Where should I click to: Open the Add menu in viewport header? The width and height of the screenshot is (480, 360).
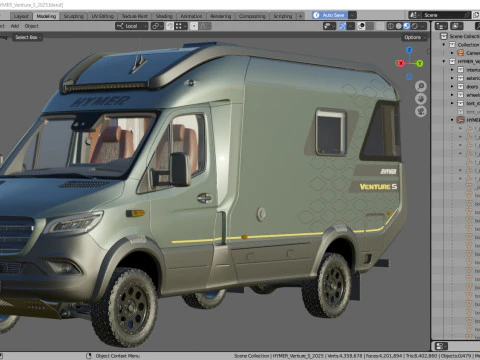[x=15, y=26]
